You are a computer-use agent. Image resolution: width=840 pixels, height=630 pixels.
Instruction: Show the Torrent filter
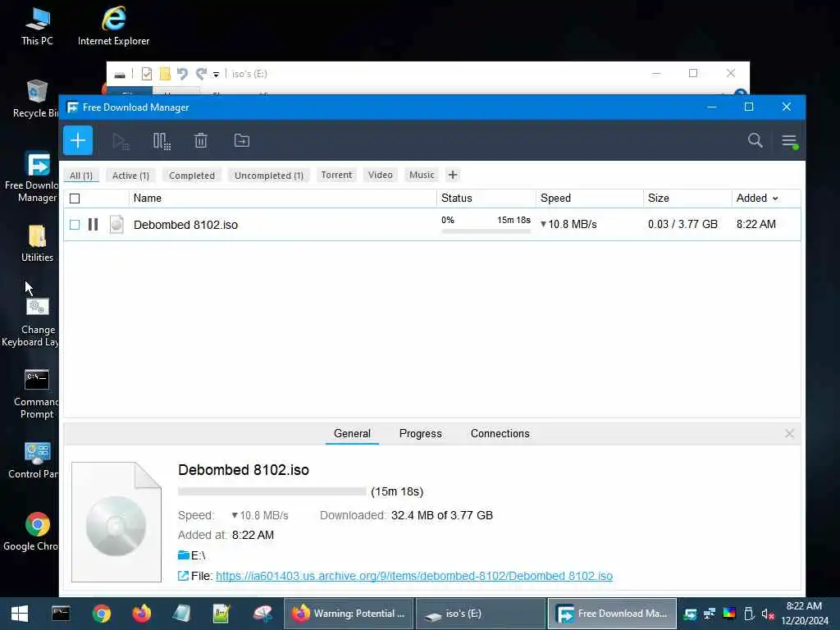tap(336, 175)
